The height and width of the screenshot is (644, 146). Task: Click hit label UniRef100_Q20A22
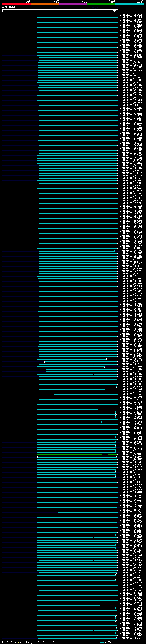131,371
